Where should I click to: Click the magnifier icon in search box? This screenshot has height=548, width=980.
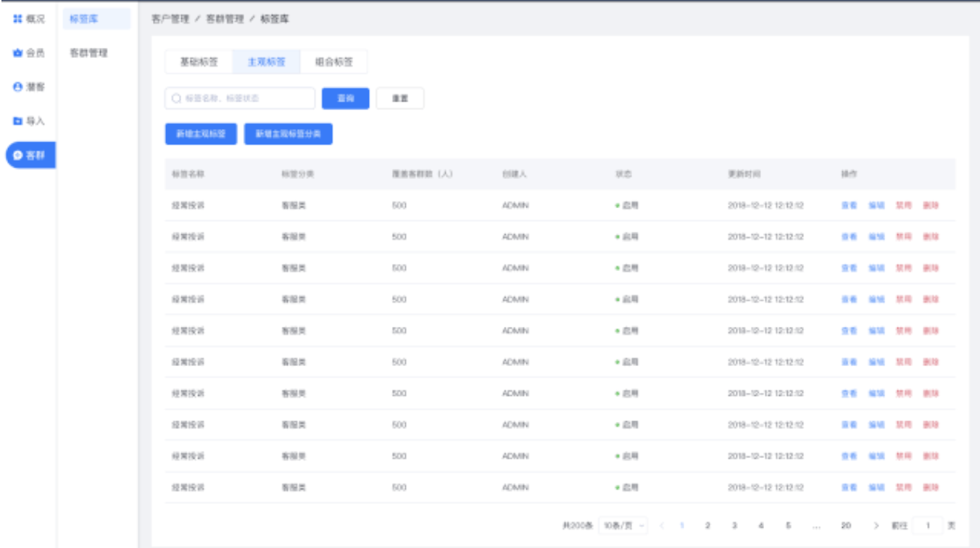point(176,99)
